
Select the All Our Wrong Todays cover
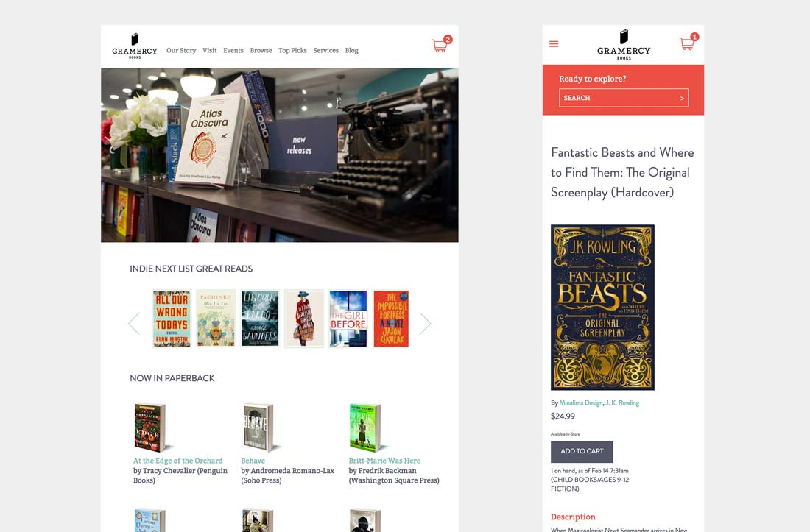(x=172, y=319)
